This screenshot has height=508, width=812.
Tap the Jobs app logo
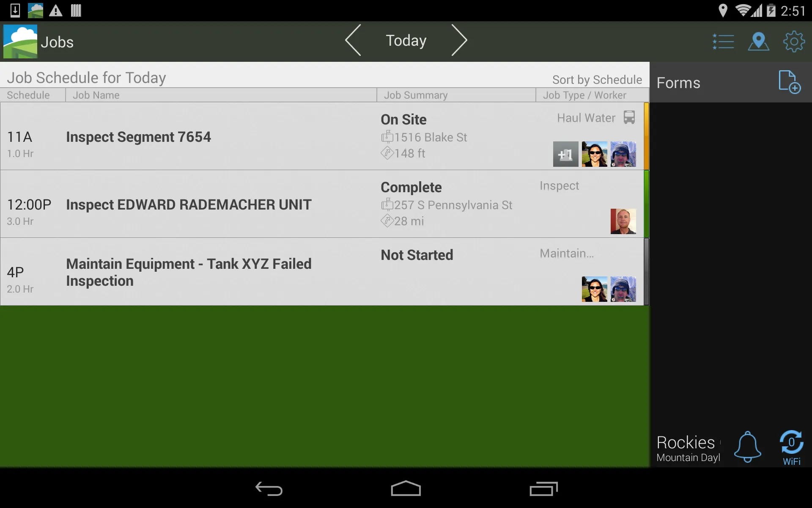coord(20,41)
